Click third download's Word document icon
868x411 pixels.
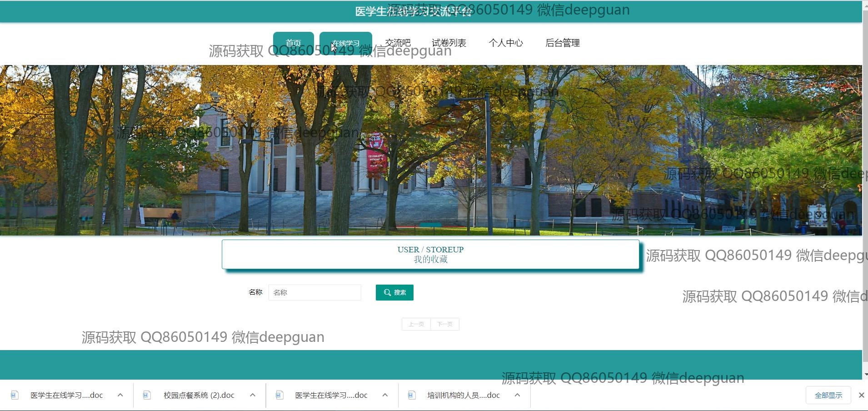point(279,395)
